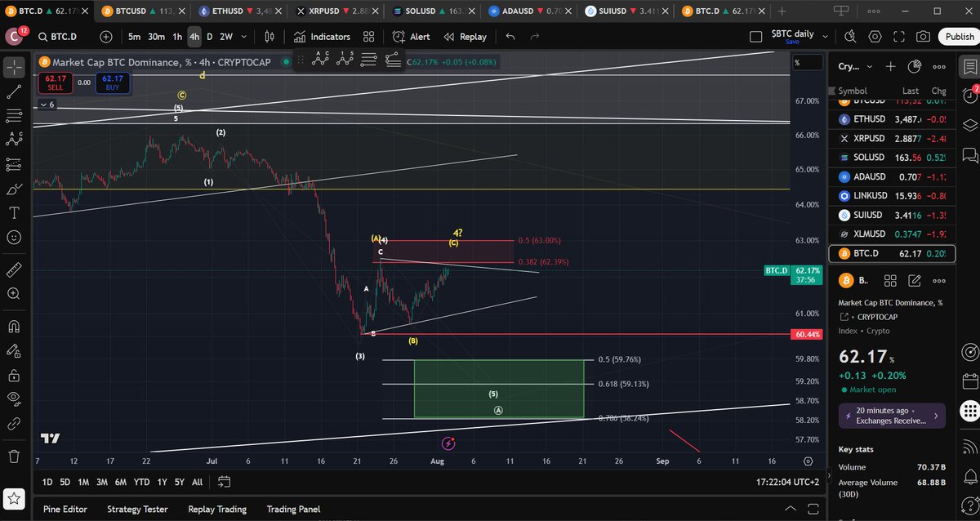The height and width of the screenshot is (521, 980).
Task: Open the watchlist panel icon
Action: [970, 67]
